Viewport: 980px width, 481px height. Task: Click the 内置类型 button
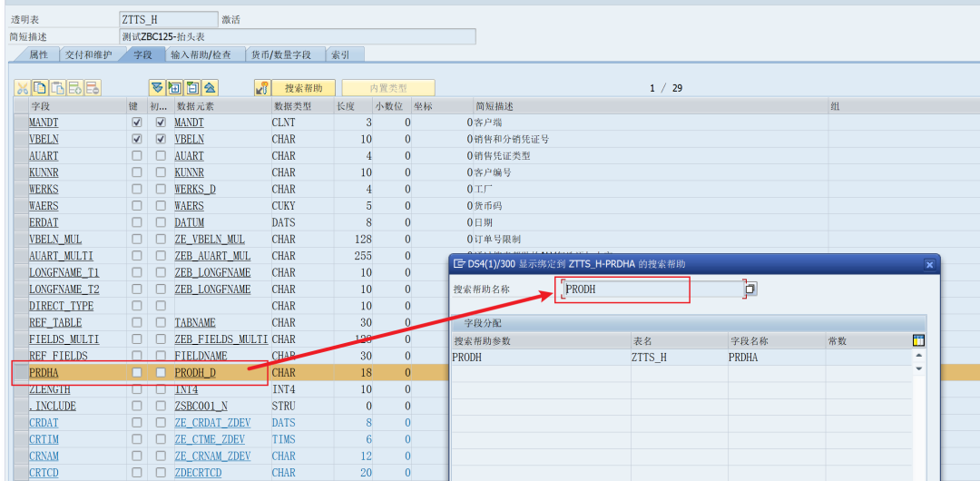[x=388, y=88]
